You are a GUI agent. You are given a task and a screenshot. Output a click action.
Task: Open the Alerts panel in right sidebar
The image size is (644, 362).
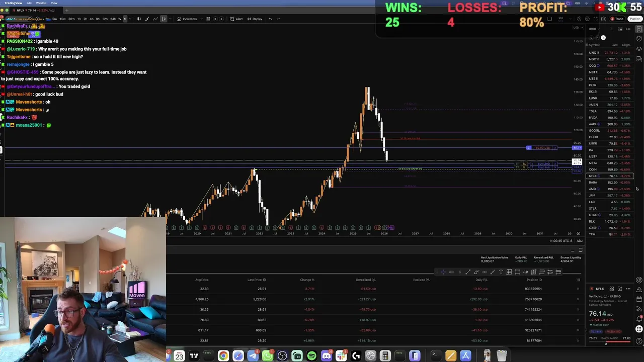pyautogui.click(x=639, y=39)
